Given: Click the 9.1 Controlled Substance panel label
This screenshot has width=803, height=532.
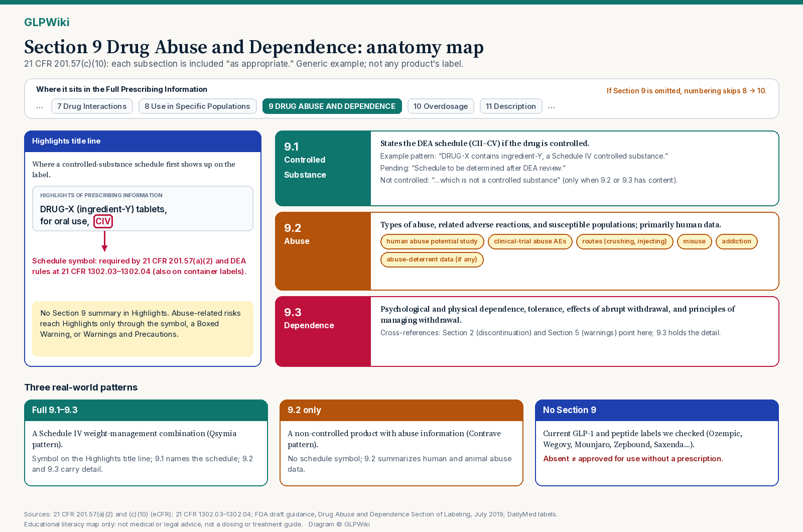Looking at the screenshot, I should tap(323, 168).
